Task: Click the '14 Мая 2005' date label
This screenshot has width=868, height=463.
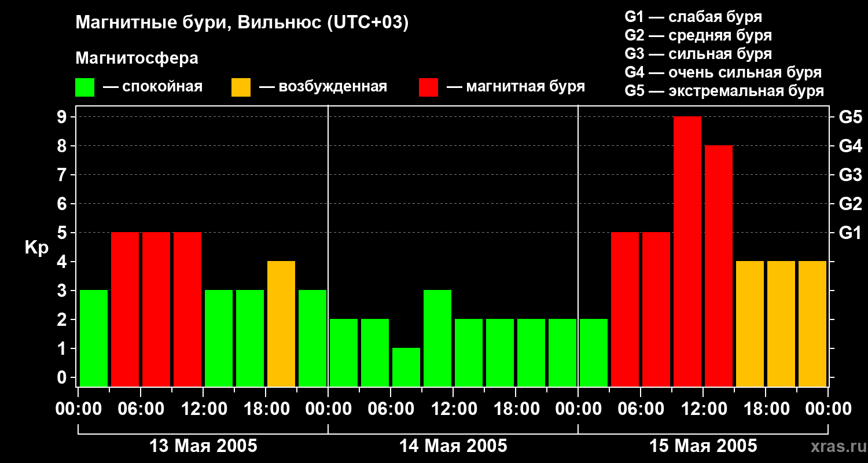Action: point(453,446)
